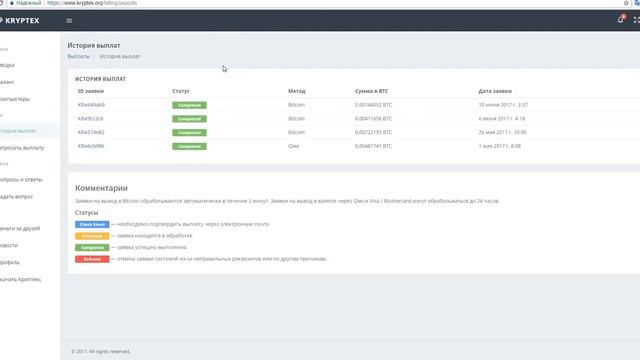Screen dimensions: 640x360
Task: Select the amount 0.00487741 BTC
Action: coord(373,146)
